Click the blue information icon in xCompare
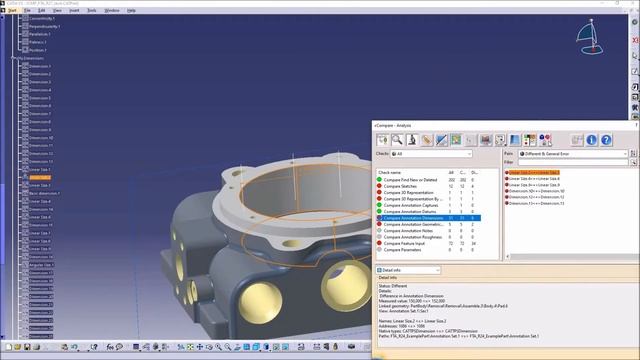 point(591,140)
